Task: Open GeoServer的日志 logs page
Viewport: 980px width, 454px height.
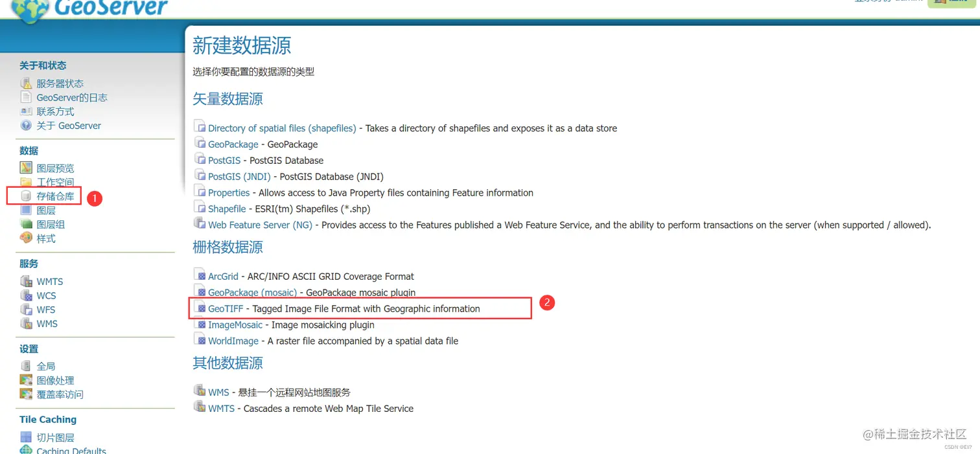Action: tap(72, 98)
